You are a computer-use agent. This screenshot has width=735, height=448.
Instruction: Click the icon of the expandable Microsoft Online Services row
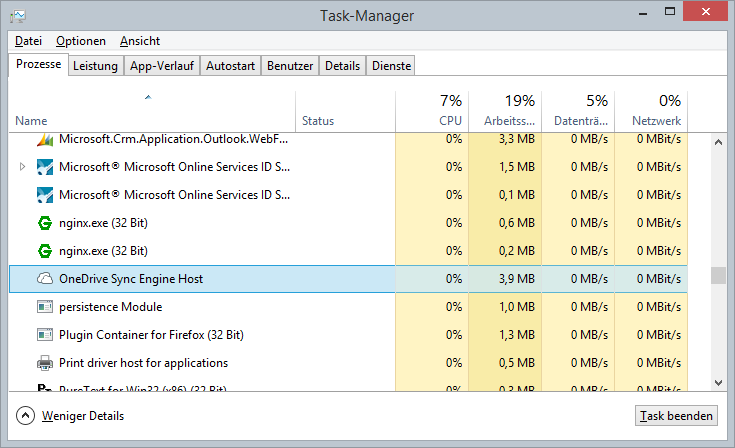coord(45,167)
